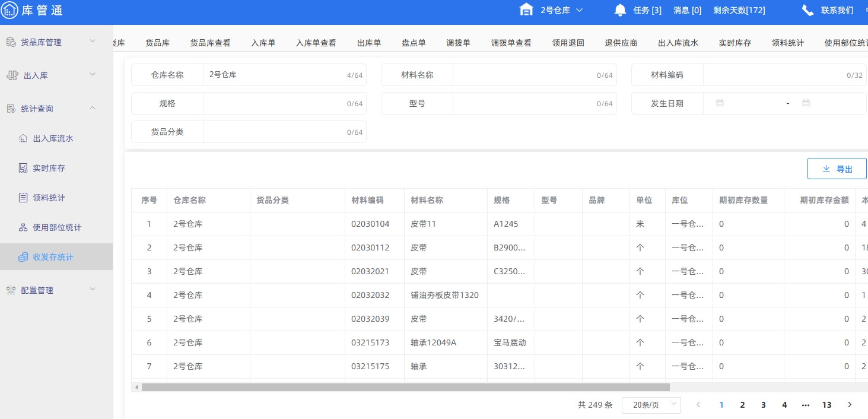Go to page 4
Screen dimensions: 868x419
pos(784,405)
